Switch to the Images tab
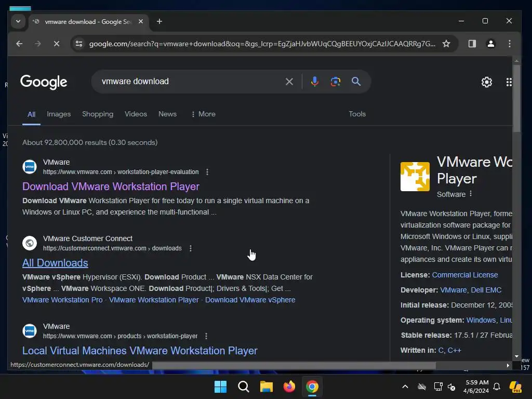This screenshot has width=532, height=399. (59, 114)
